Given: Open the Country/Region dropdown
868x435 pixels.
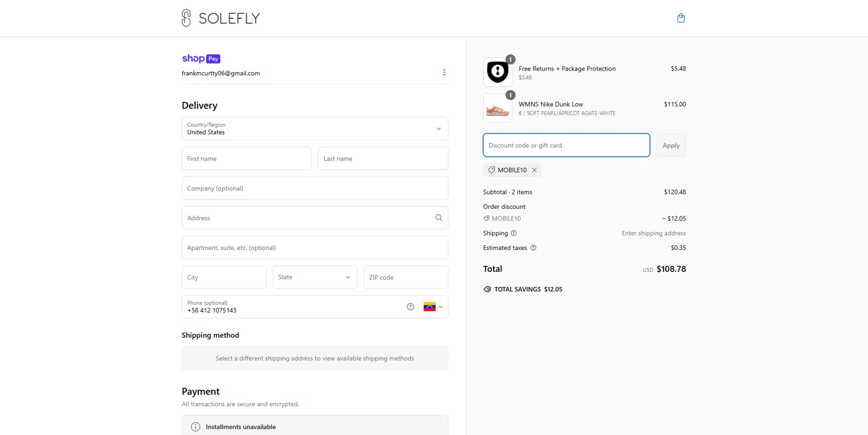Looking at the screenshot, I should coord(315,128).
